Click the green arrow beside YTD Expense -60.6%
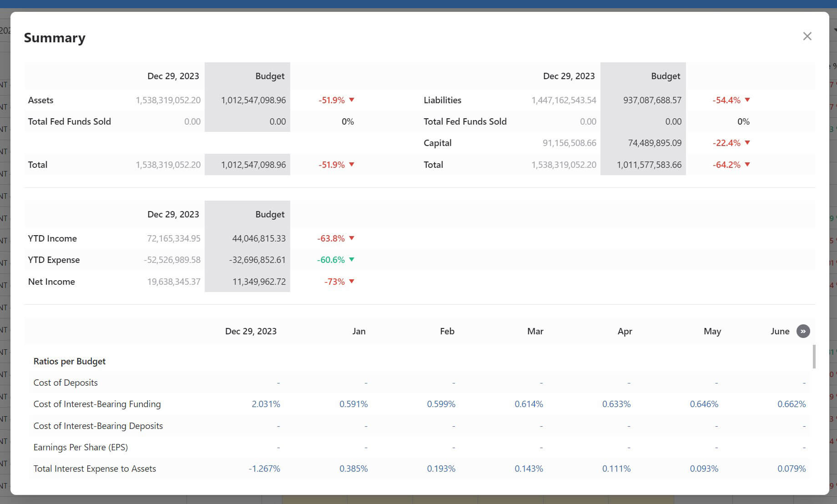 tap(352, 260)
